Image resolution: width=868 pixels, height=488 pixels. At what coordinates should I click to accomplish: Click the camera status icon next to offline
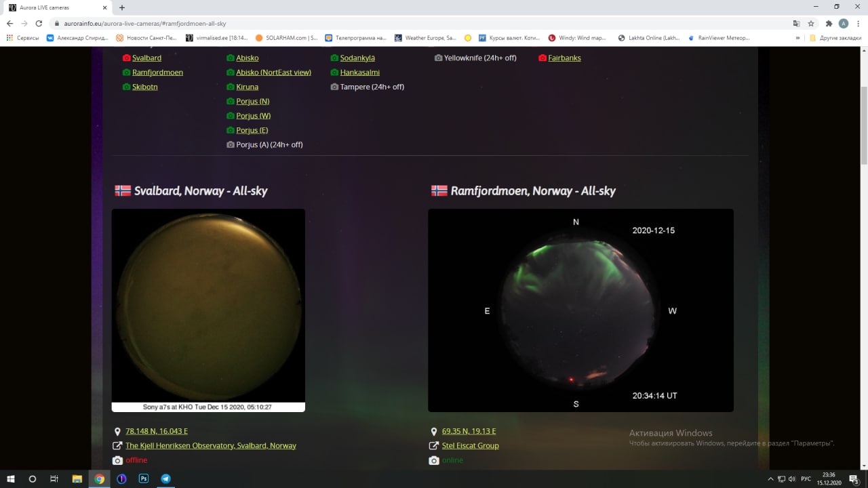[x=117, y=460]
